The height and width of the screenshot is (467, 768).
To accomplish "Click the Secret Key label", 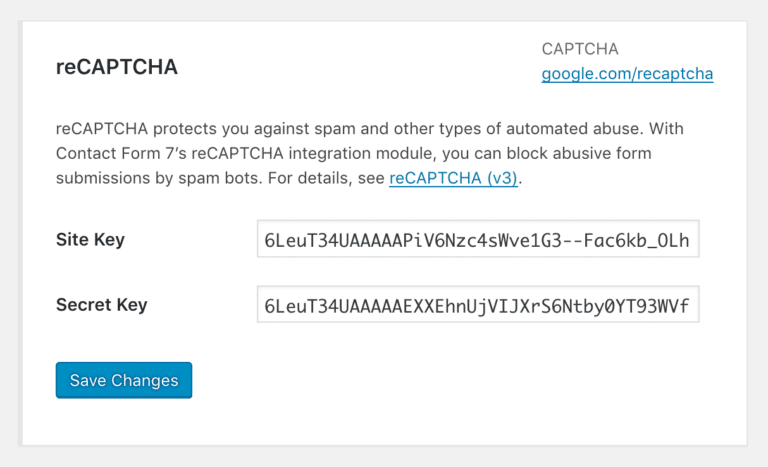I will point(101,305).
